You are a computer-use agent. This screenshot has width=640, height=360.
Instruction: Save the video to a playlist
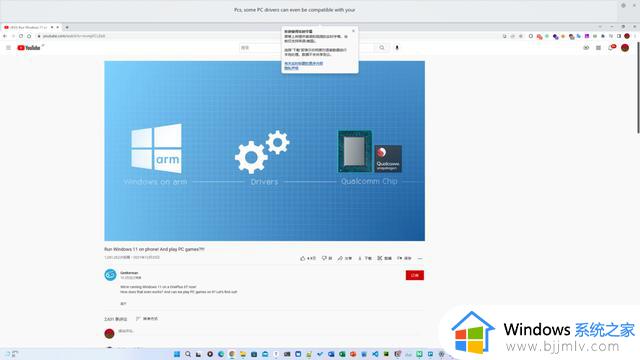pos(404,258)
